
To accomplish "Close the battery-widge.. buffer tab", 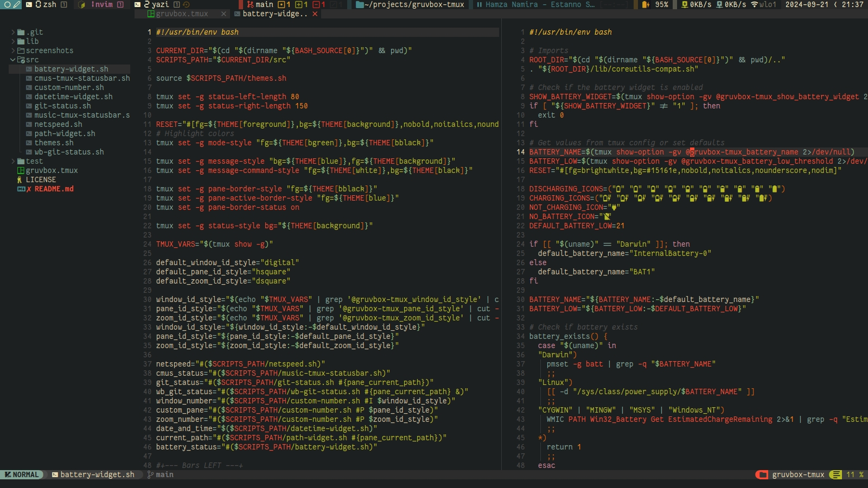I will coord(315,14).
